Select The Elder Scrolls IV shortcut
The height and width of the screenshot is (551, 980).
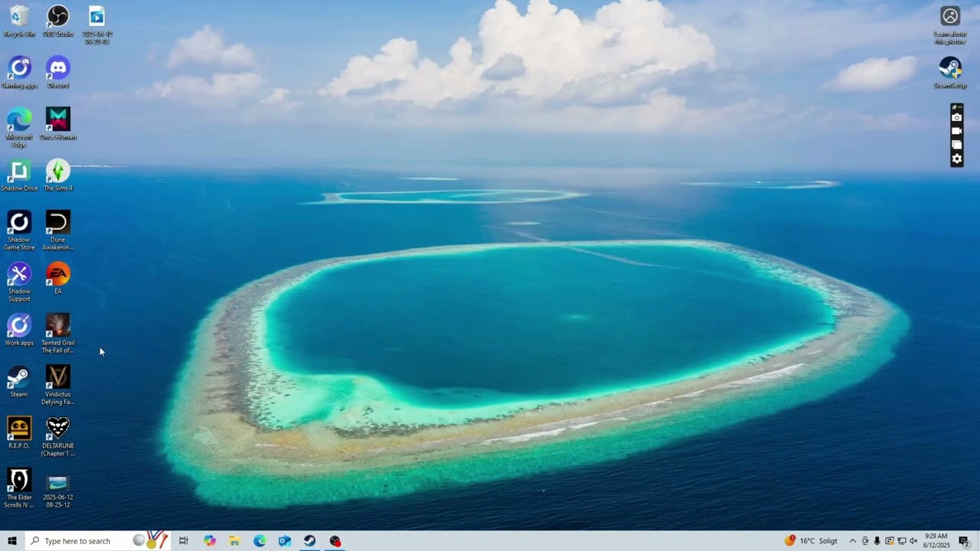coord(19,487)
